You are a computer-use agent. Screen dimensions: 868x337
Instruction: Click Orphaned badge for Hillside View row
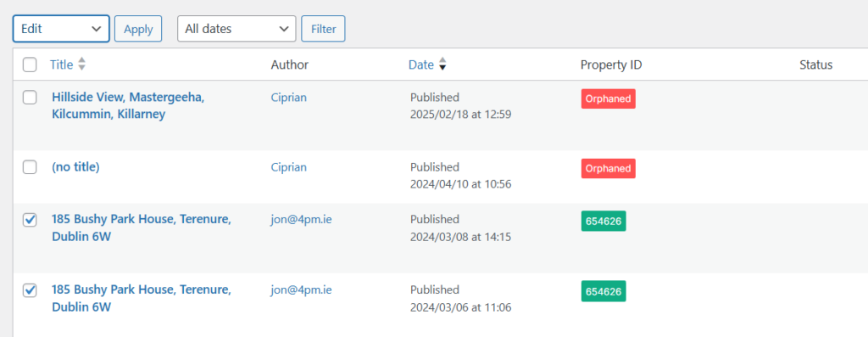(608, 98)
